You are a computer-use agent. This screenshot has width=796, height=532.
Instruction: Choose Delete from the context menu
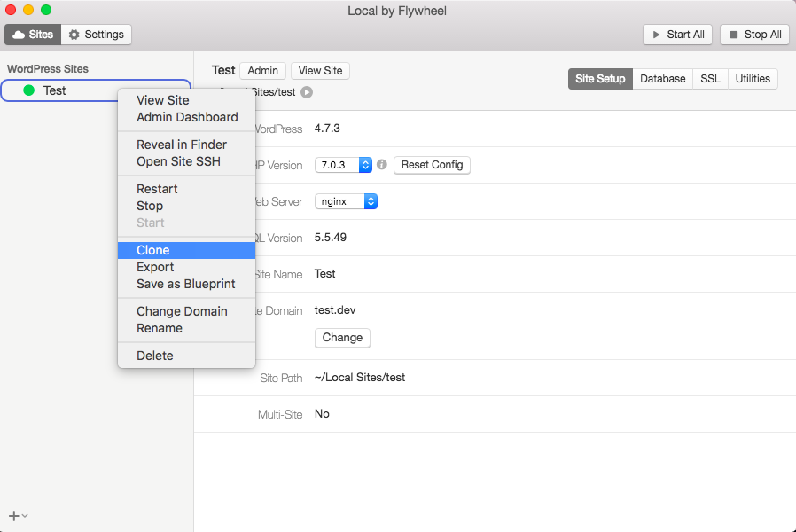coord(186,356)
